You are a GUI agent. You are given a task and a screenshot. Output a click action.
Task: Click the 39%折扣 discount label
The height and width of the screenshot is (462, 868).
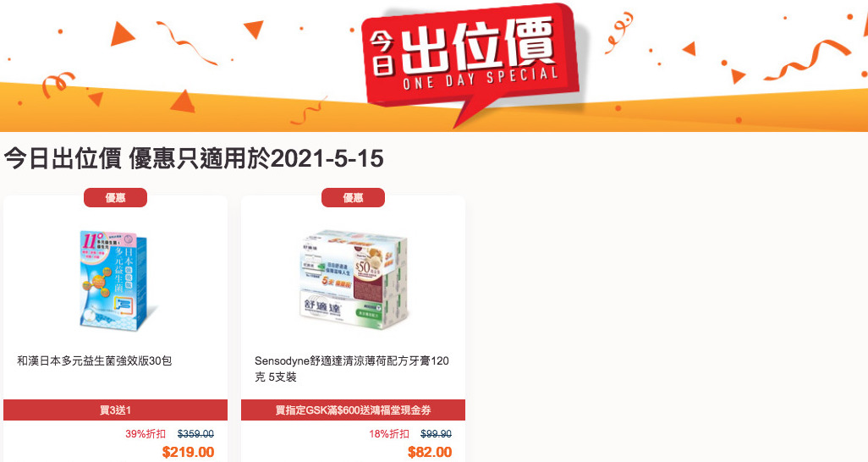pos(146,434)
